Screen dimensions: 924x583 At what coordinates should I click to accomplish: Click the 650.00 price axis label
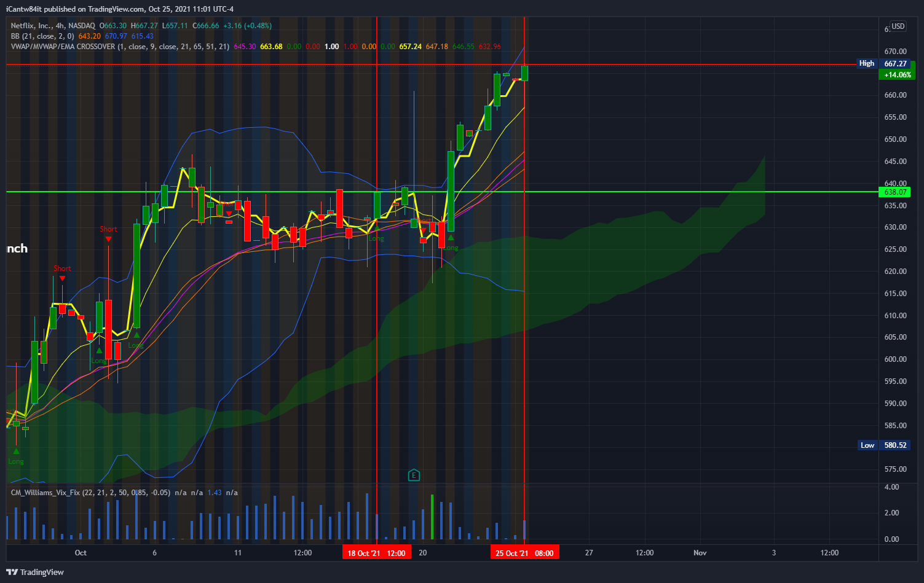895,139
